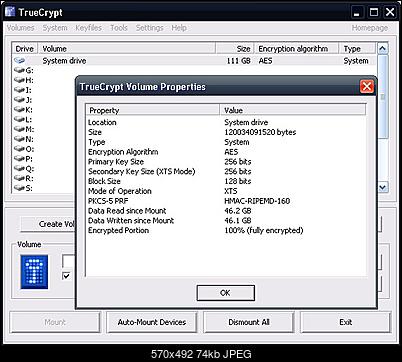Select Secondary Key Size (XTS Mode) row
Viewport: 402px width, 362px height.
pyautogui.click(x=227, y=172)
